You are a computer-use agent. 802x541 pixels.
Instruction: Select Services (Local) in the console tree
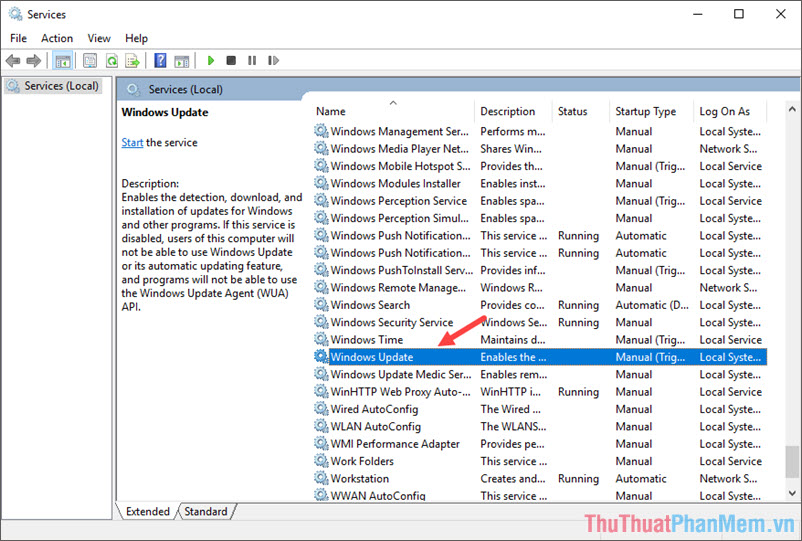point(55,86)
